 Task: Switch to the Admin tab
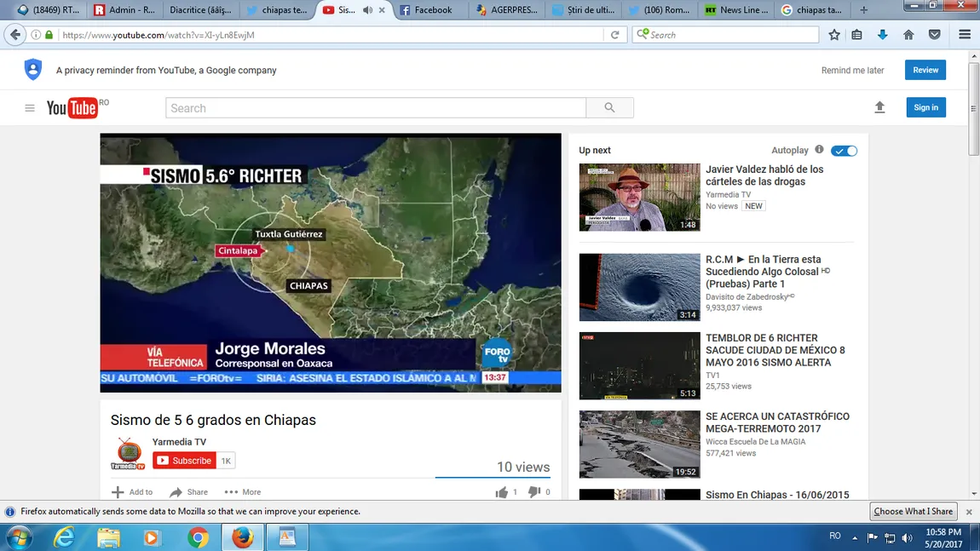pyautogui.click(x=124, y=10)
